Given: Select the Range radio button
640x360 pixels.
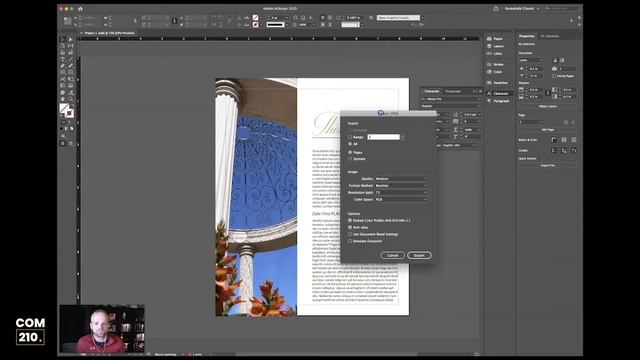Looking at the screenshot, I should (x=350, y=137).
